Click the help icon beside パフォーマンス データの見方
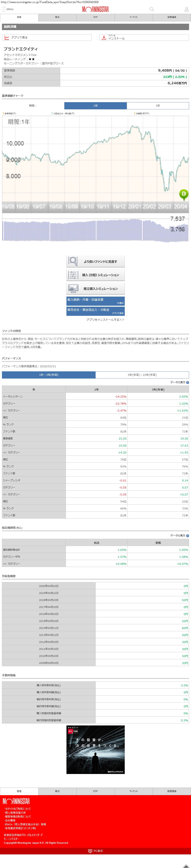Viewport: 191px width, 868px height. click(188, 382)
